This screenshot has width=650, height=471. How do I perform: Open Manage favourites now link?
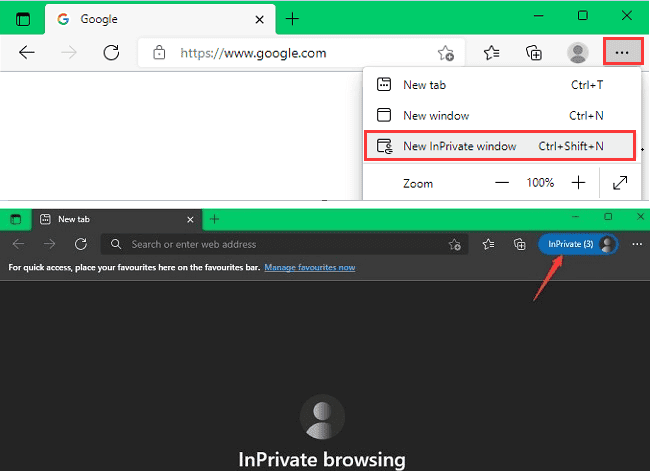[x=310, y=267]
